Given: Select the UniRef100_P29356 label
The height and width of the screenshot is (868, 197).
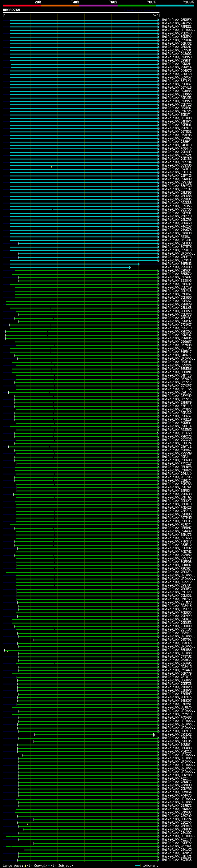Looking at the screenshot, I should tap(177, 206).
